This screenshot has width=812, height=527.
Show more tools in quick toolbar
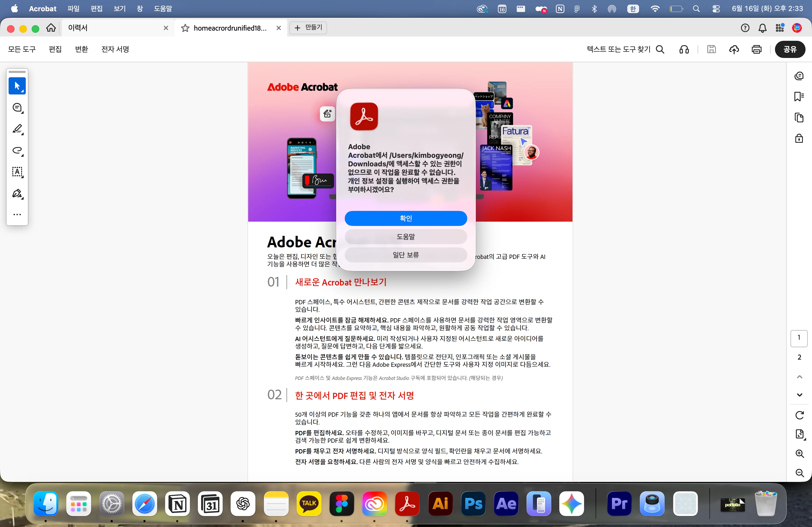[17, 215]
